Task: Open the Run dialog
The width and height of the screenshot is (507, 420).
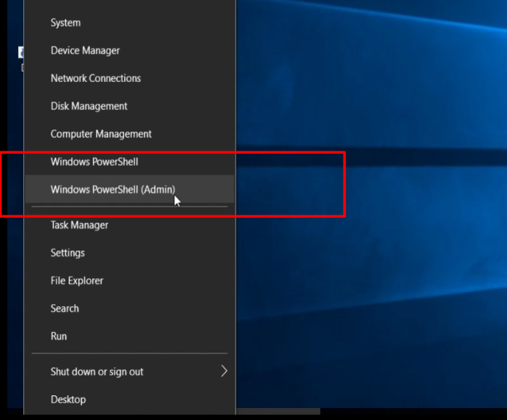Action: (x=129, y=336)
